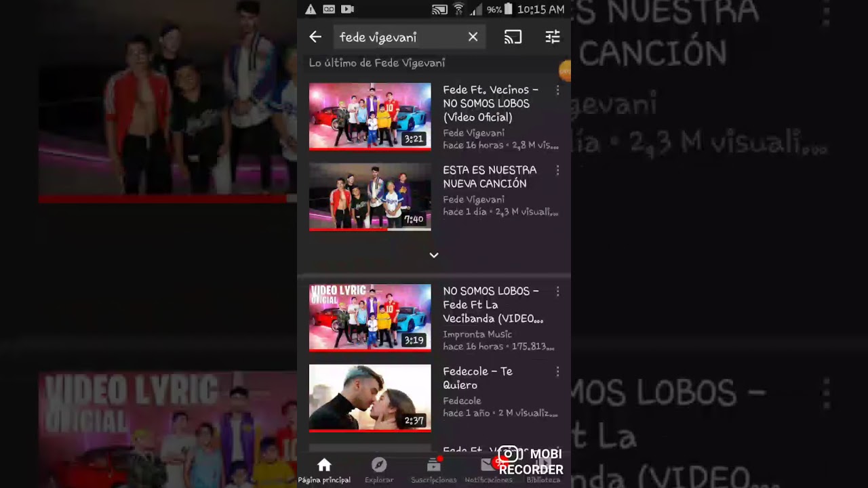
Task: Switch to the 'Explorar' tab
Action: (379, 470)
